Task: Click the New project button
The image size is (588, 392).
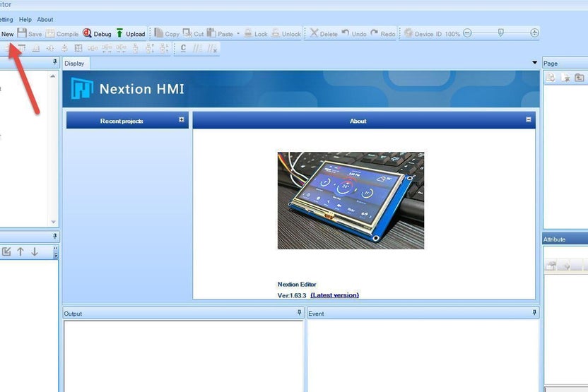Action: pyautogui.click(x=7, y=34)
